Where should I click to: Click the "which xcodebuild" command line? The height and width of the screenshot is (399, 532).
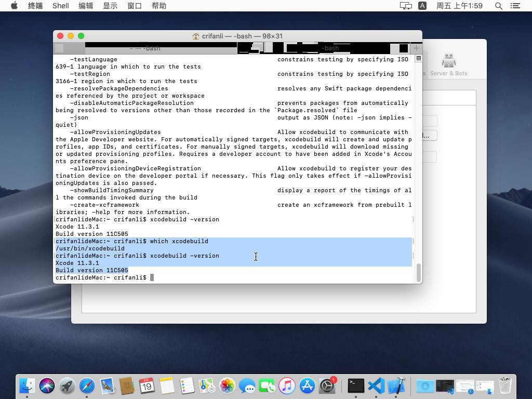(x=179, y=241)
